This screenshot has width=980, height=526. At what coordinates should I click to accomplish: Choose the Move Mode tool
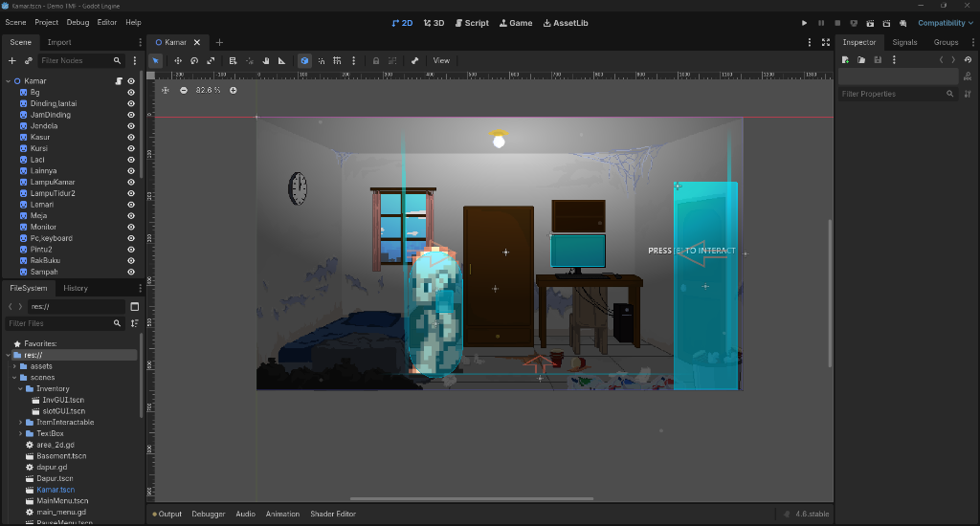click(x=178, y=60)
